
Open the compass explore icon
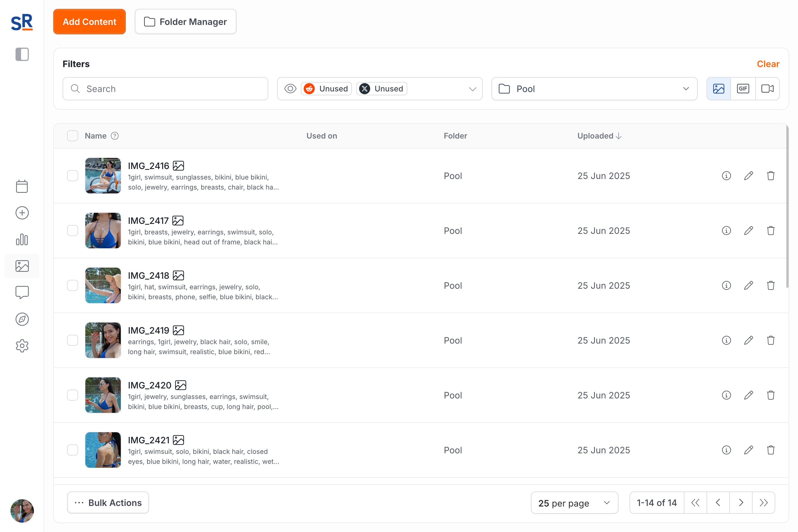pyautogui.click(x=22, y=319)
